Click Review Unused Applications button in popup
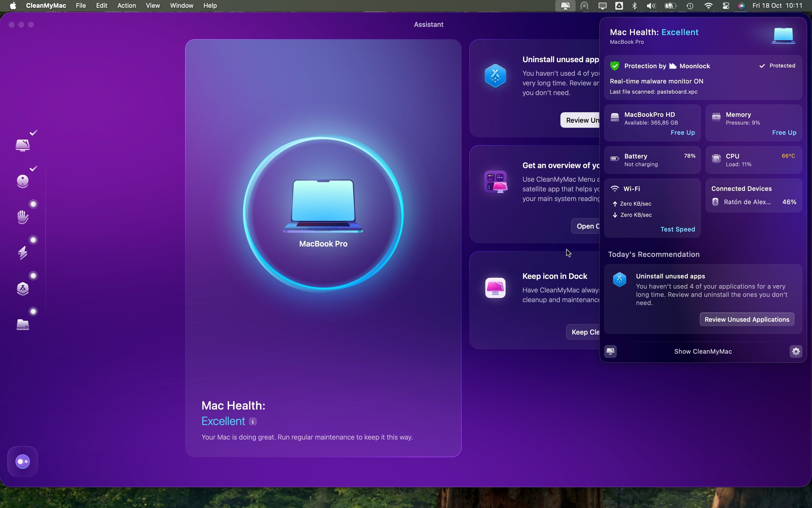This screenshot has width=812, height=508. pos(747,320)
